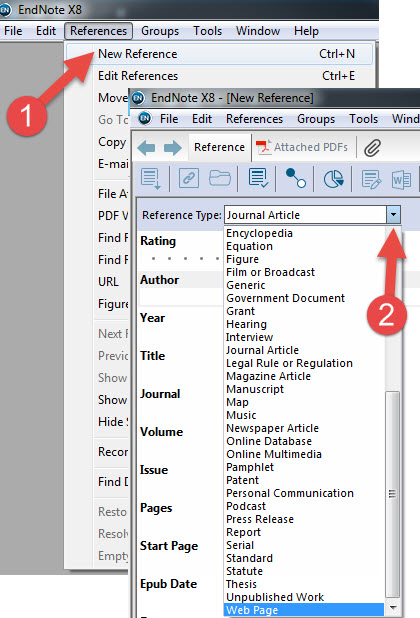Click the back arrow in New Reference window
Viewport: 420px width, 618px height.
(146, 148)
